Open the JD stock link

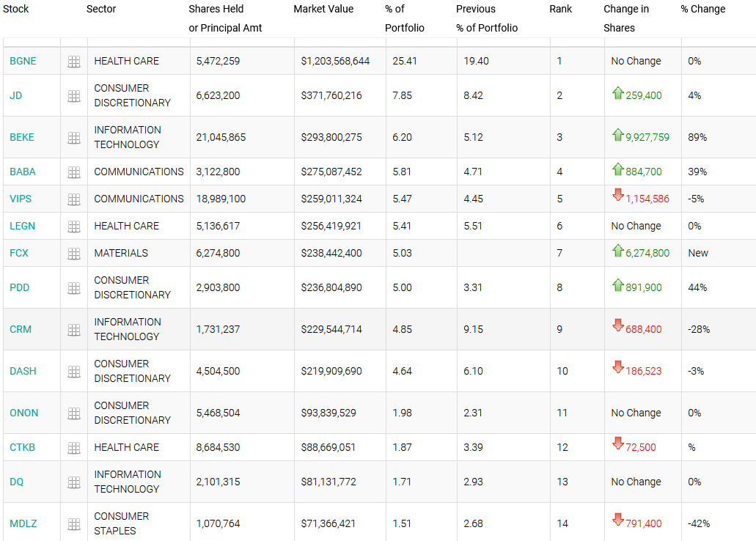click(15, 95)
